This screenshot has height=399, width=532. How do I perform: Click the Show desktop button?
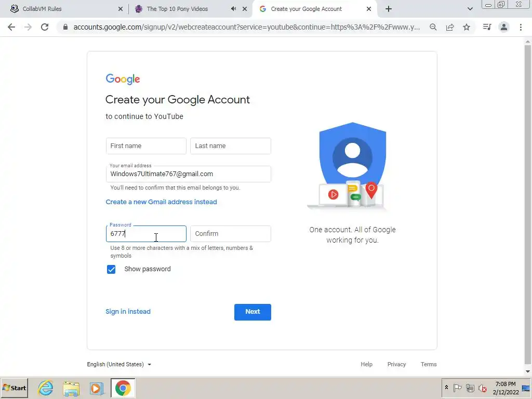[526, 388]
